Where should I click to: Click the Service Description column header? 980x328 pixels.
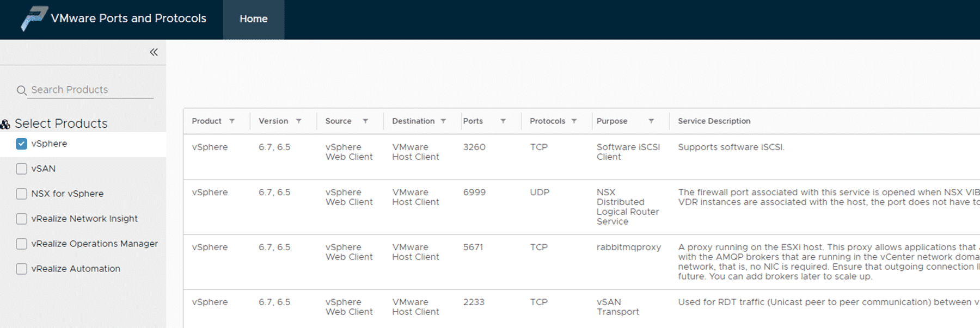point(714,121)
